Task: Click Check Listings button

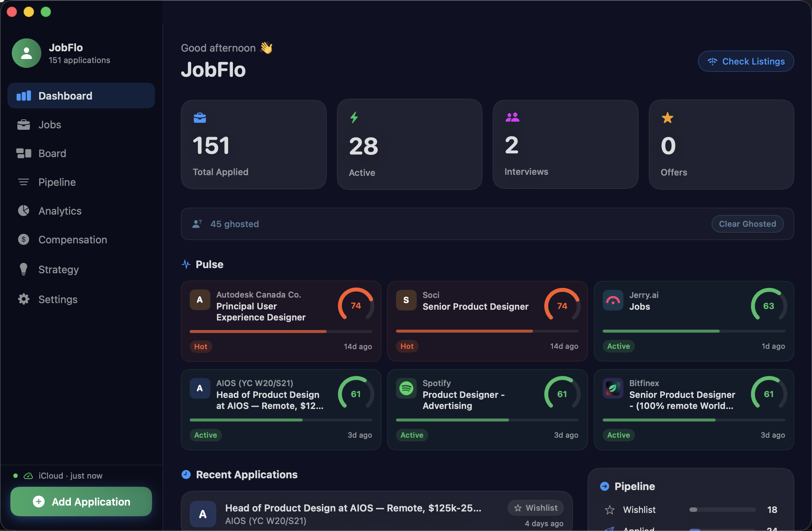Action: click(x=746, y=61)
